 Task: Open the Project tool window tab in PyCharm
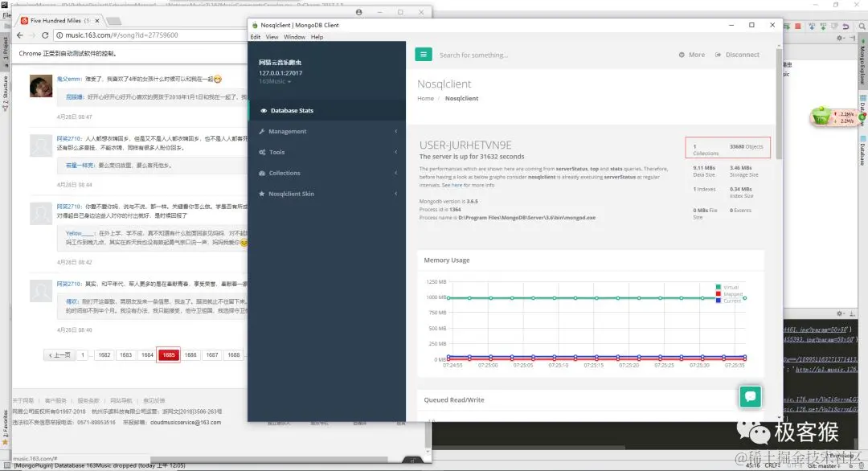click(x=5, y=51)
